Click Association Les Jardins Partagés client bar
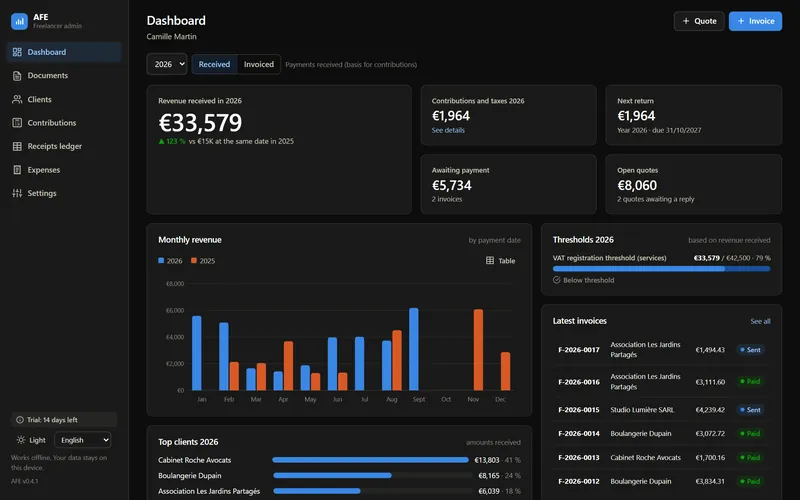 click(x=317, y=491)
